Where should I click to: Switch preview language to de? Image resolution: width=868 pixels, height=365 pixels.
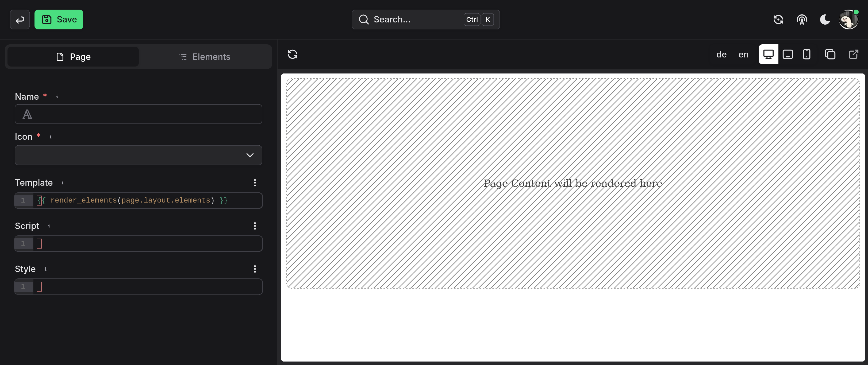click(721, 54)
